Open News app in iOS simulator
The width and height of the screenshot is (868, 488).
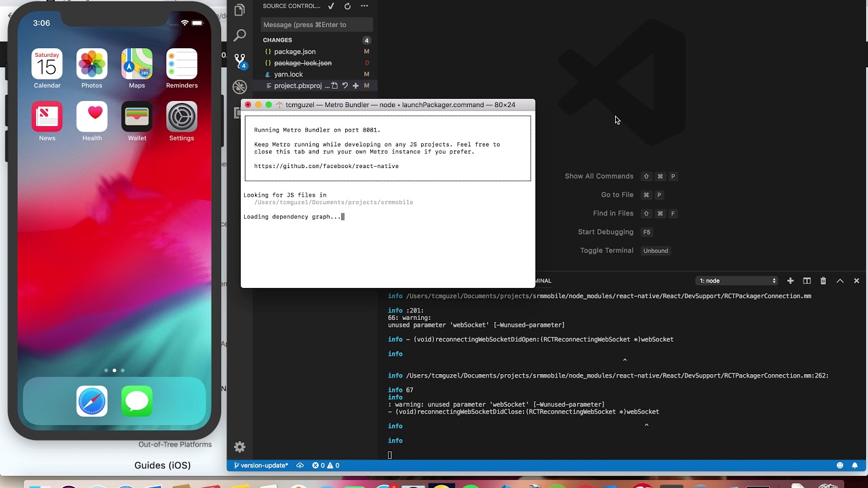[x=47, y=117]
